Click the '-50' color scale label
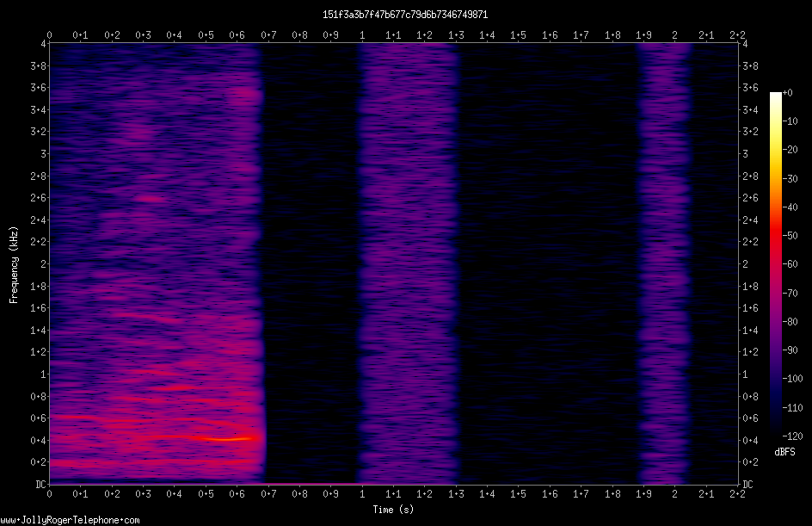 click(790, 236)
